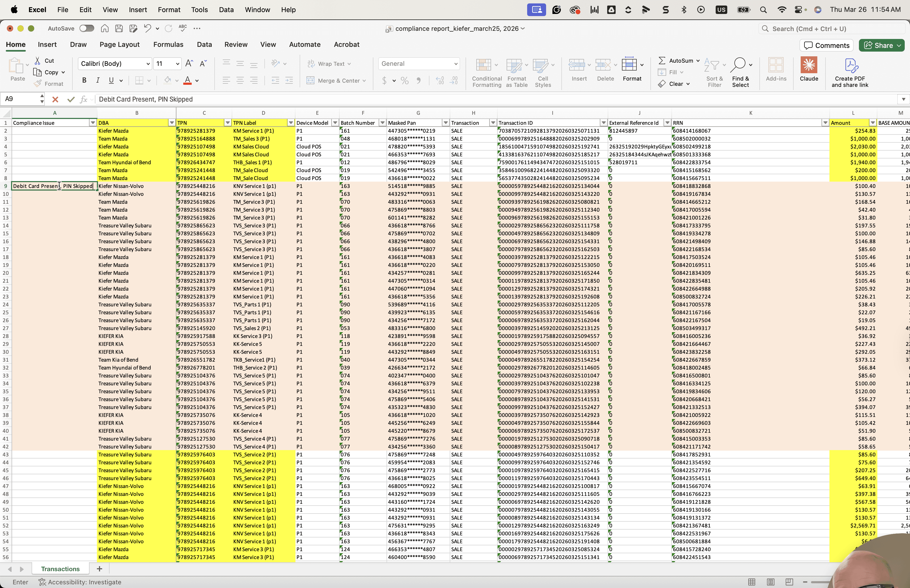The width and height of the screenshot is (910, 588).
Task: Click the Save icon in title bar
Action: pos(119,28)
